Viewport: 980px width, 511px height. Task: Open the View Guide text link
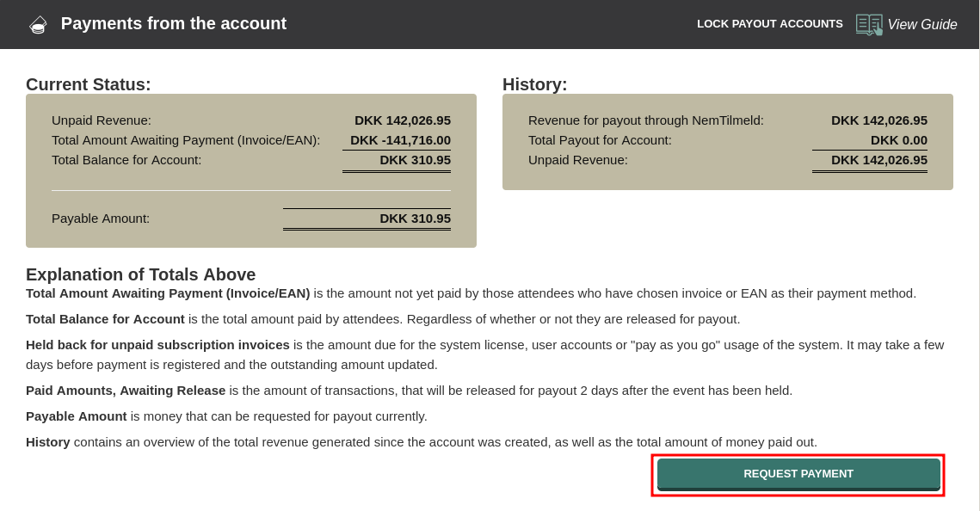tap(922, 25)
